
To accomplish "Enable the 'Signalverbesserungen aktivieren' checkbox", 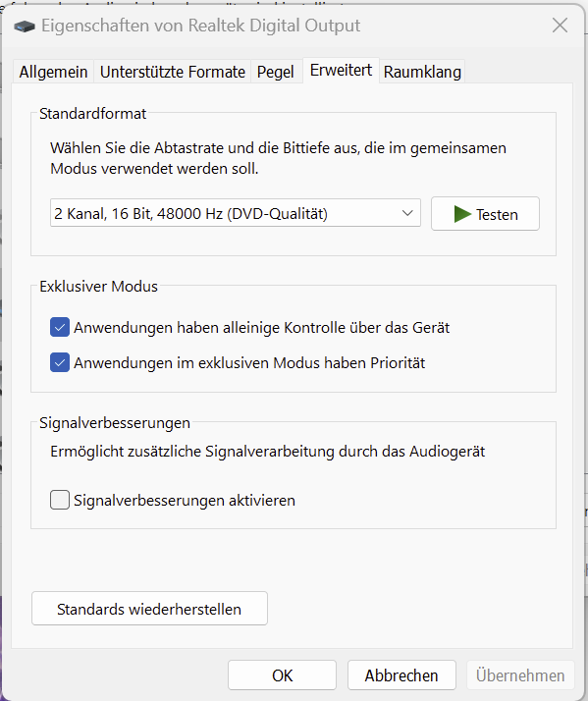I will coord(60,500).
